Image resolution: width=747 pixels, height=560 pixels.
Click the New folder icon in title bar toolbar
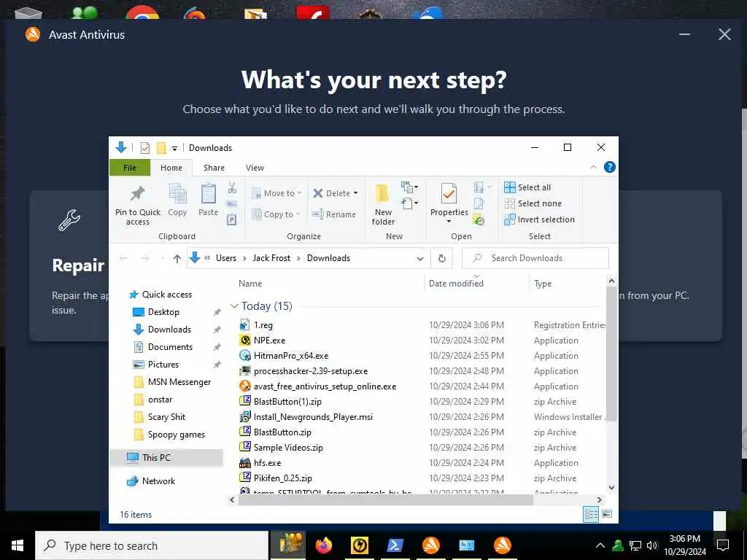(161, 148)
